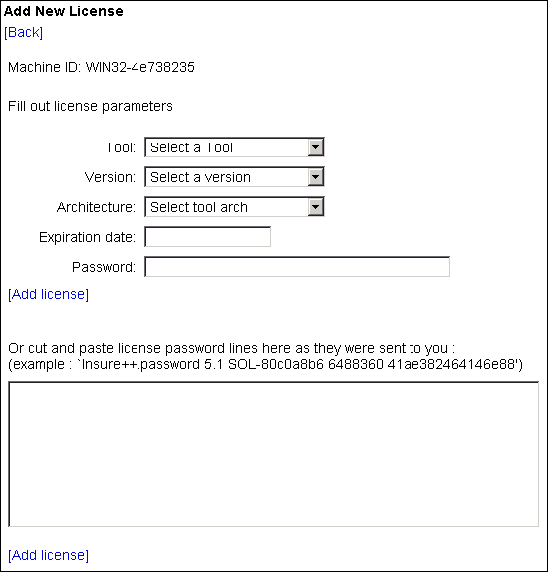
Task: Click the bottom Add license link
Action: tap(49, 555)
